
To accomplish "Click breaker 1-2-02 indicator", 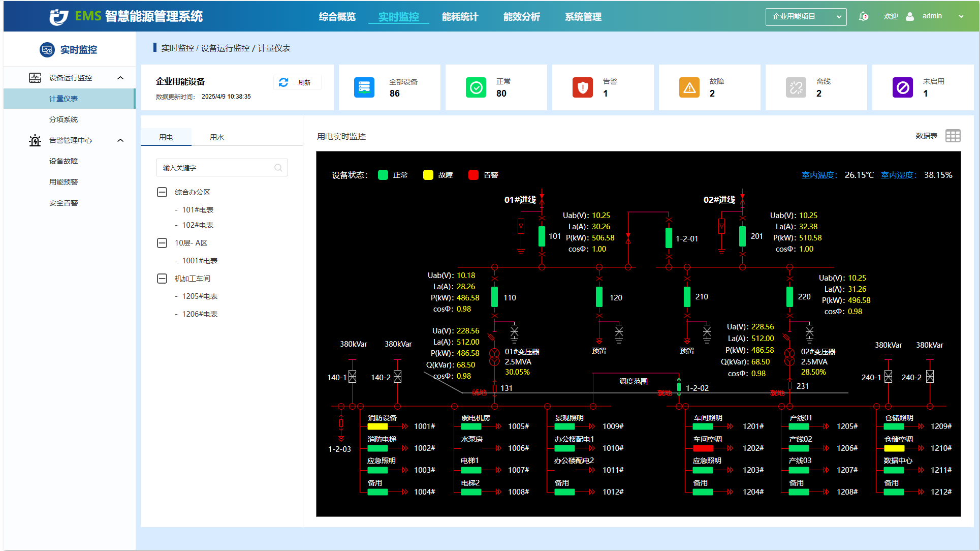I will point(679,387).
